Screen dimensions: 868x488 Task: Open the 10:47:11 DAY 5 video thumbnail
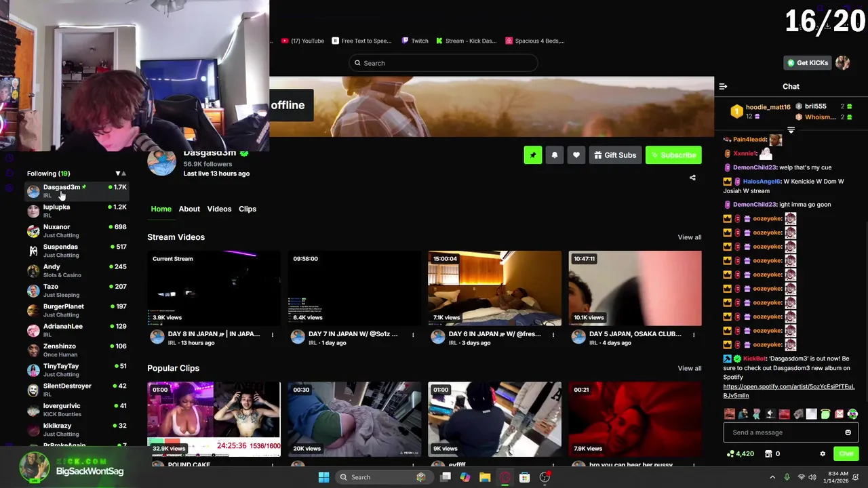point(635,288)
